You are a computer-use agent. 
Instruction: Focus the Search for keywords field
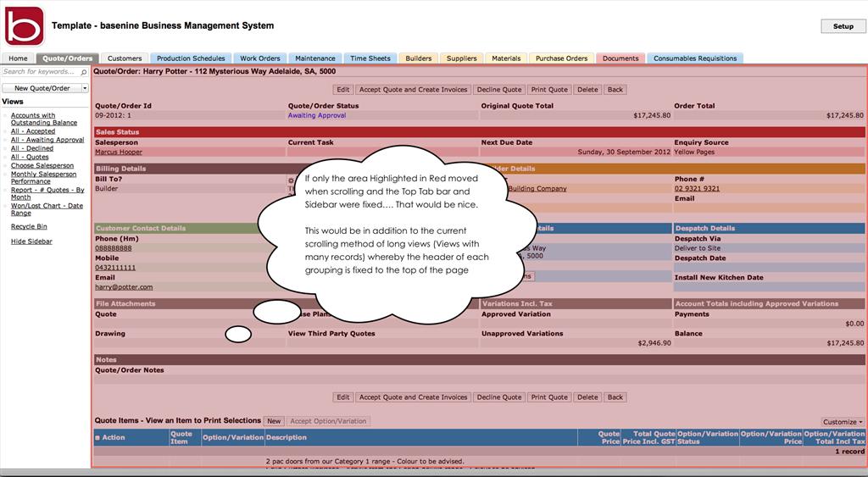click(39, 72)
